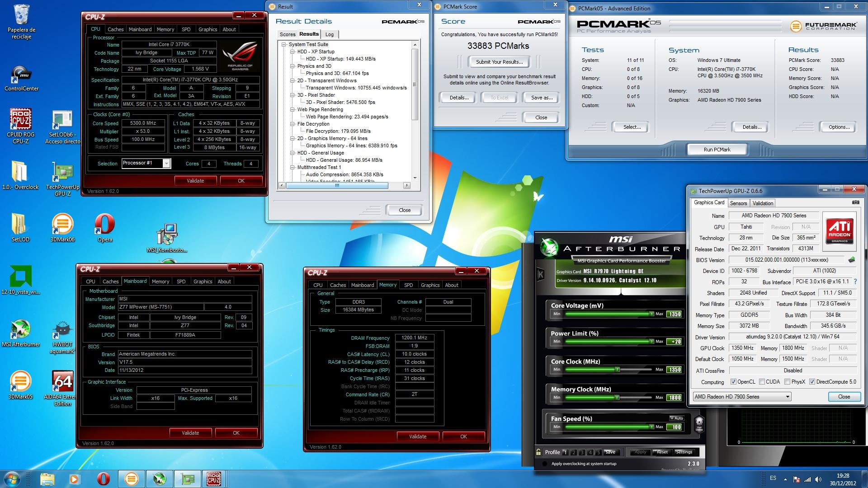Select Afterburner profile slot 1
The width and height of the screenshot is (868, 488).
(x=565, y=452)
